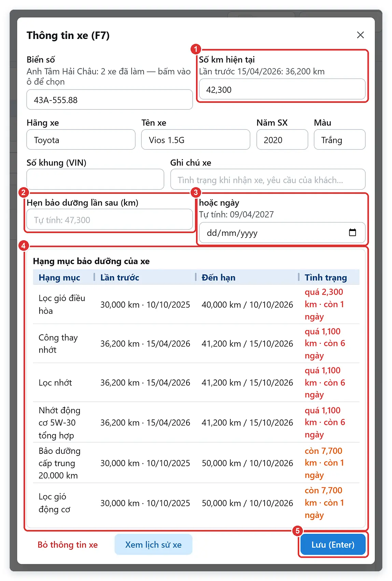Open the calendar picker icon in date field
Image resolution: width=392 pixels, height=581 pixels.
352,232
